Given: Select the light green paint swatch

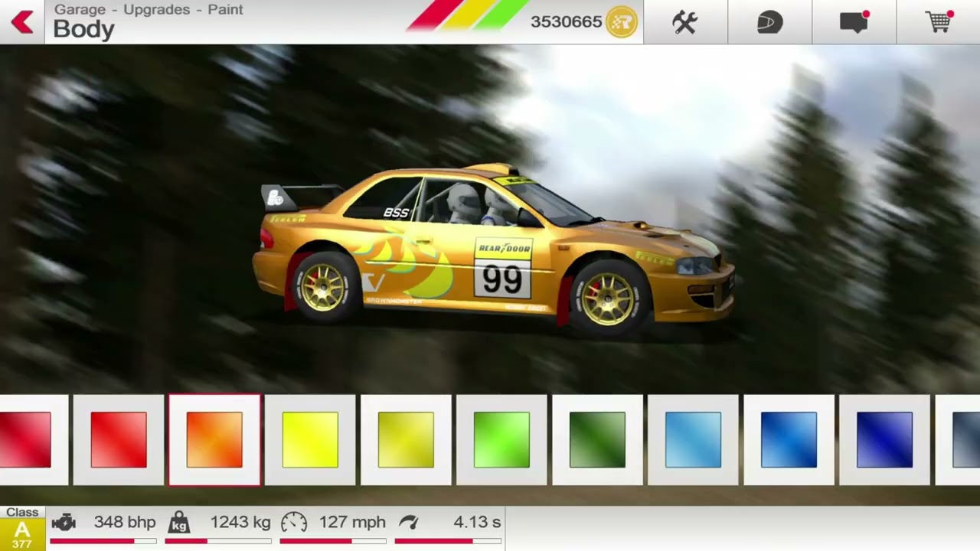Looking at the screenshot, I should tap(501, 439).
